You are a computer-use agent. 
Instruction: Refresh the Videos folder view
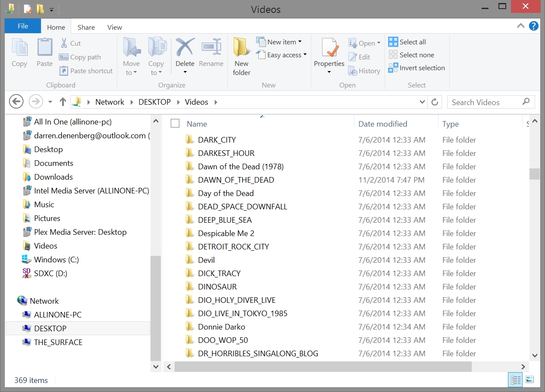435,102
